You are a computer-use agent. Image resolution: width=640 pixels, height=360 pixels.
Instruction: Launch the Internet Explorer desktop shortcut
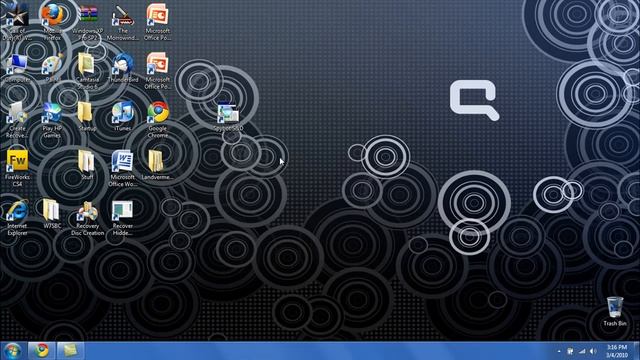pyautogui.click(x=17, y=211)
